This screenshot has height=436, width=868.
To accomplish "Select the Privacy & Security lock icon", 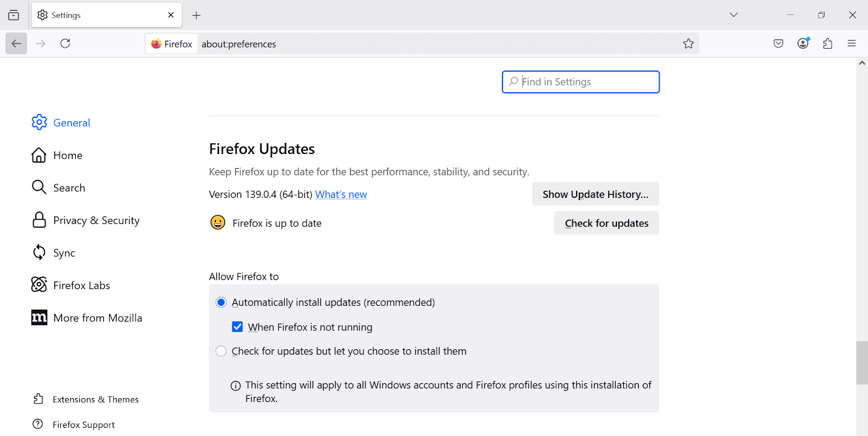I will click(x=39, y=220).
